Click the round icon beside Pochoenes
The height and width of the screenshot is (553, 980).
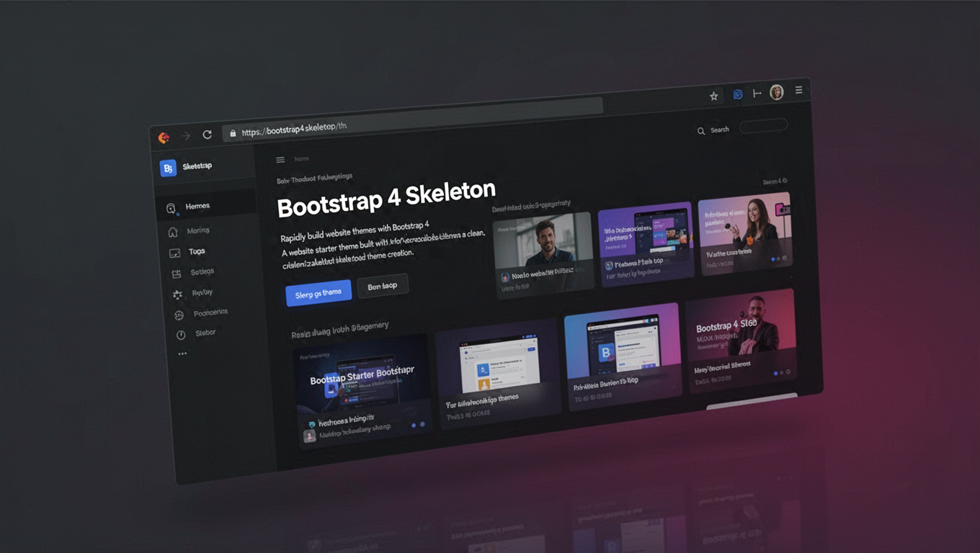(179, 315)
